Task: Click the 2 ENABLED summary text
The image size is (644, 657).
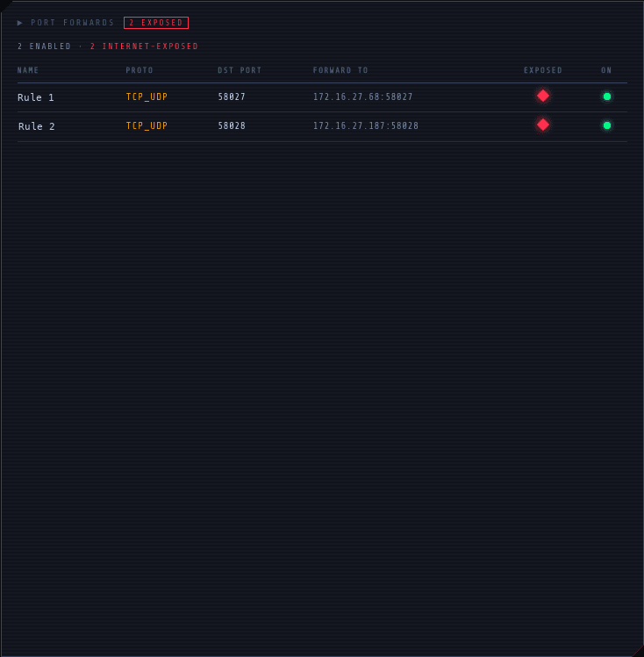Action: pos(44,46)
